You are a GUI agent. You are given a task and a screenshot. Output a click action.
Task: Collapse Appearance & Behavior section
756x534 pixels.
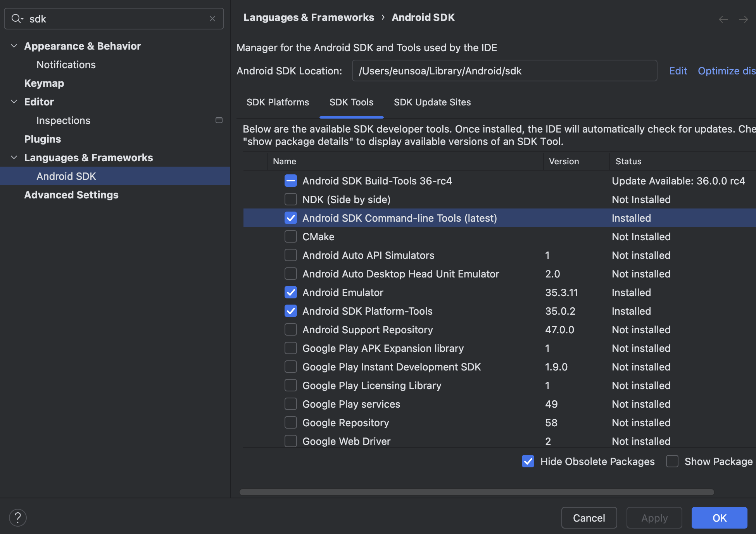point(14,46)
